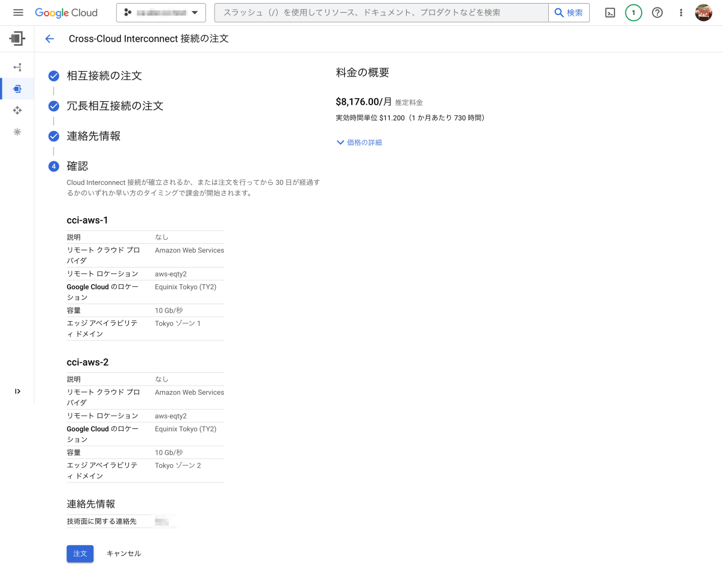Click Tokyo ゾーン 1 value

(x=178, y=324)
